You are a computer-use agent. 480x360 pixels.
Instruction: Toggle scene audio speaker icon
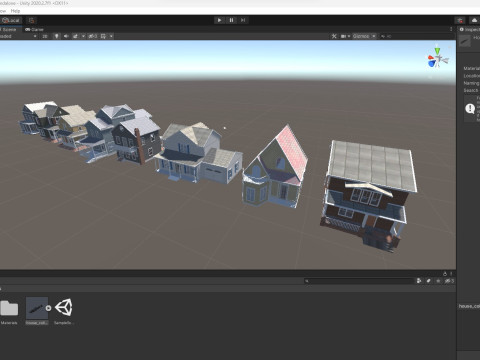click(x=66, y=36)
